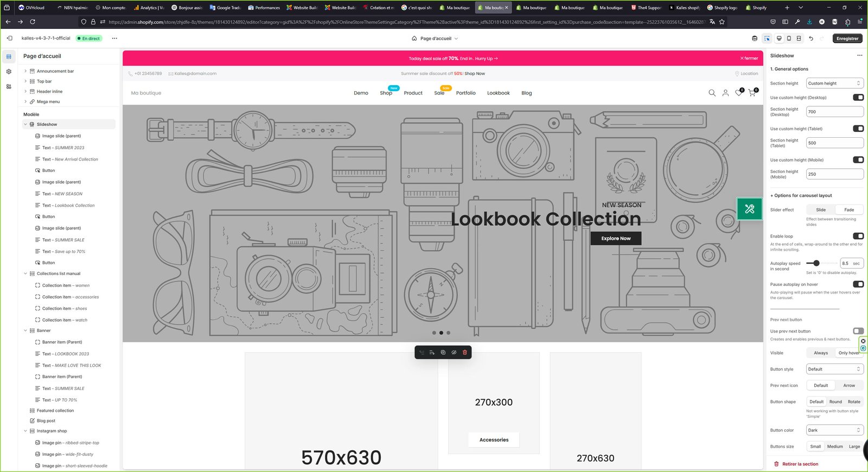
Task: Open the Section height dropdown
Action: tap(834, 84)
